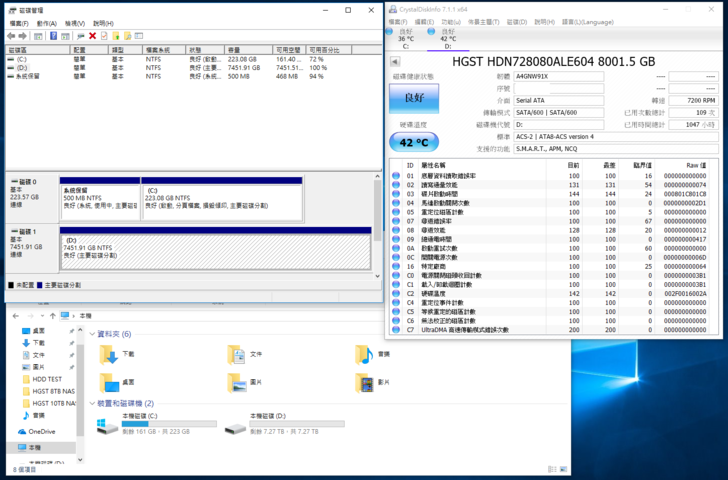The height and width of the screenshot is (480, 728).
Task: Open the 功能 menu in CrystalDiskInfo
Action: click(x=450, y=21)
